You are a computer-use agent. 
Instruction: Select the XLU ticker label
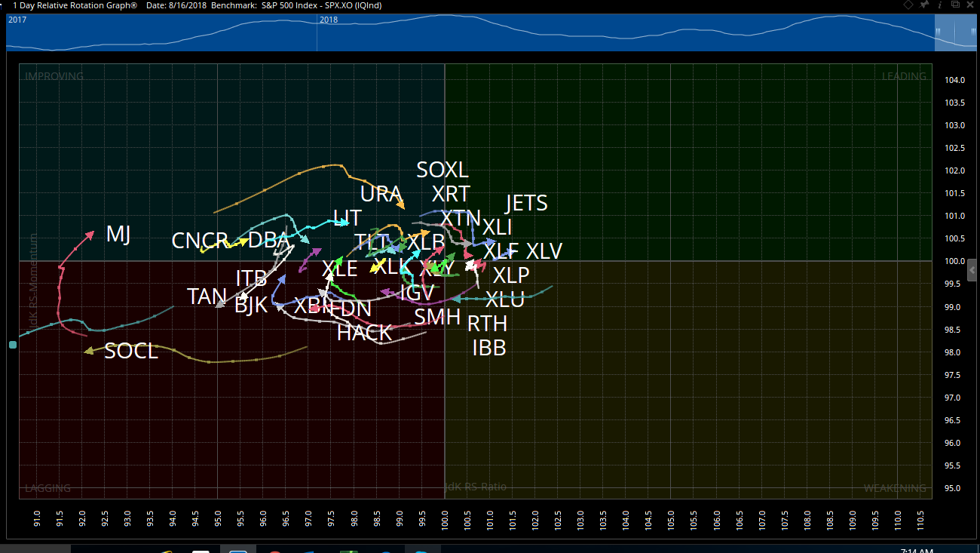[504, 300]
